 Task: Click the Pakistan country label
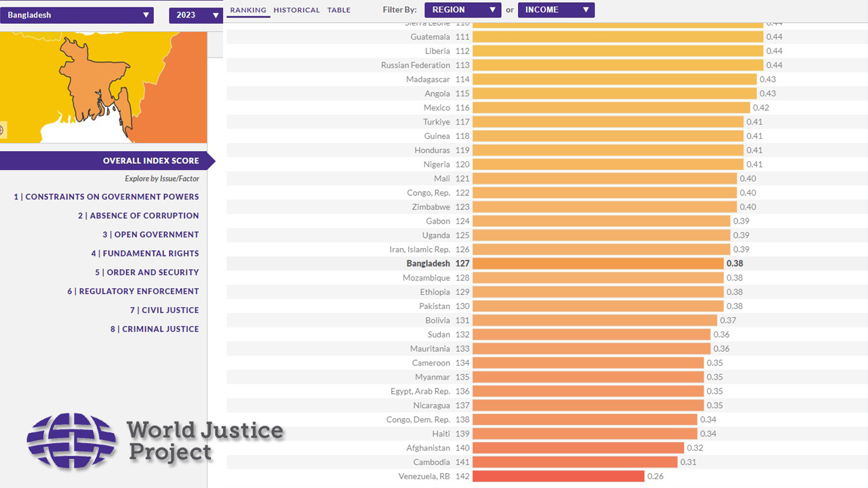(434, 306)
